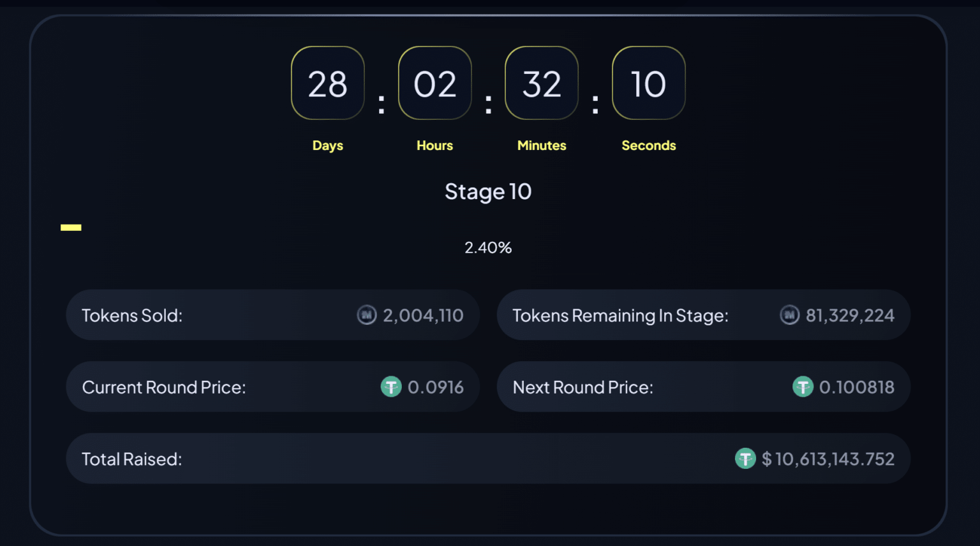Select the Tokens Remaining In Stage row
The height and width of the screenshot is (546, 980).
[702, 315]
